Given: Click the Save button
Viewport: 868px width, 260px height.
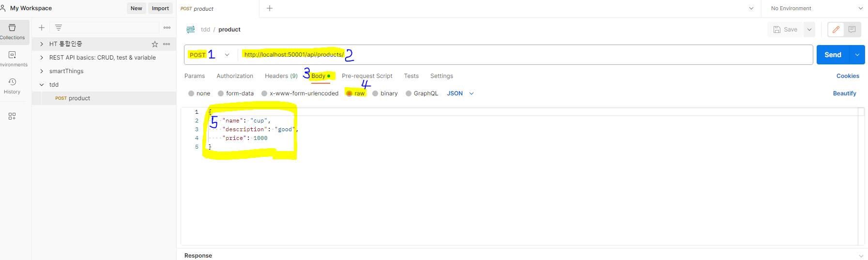Looking at the screenshot, I should click(785, 30).
